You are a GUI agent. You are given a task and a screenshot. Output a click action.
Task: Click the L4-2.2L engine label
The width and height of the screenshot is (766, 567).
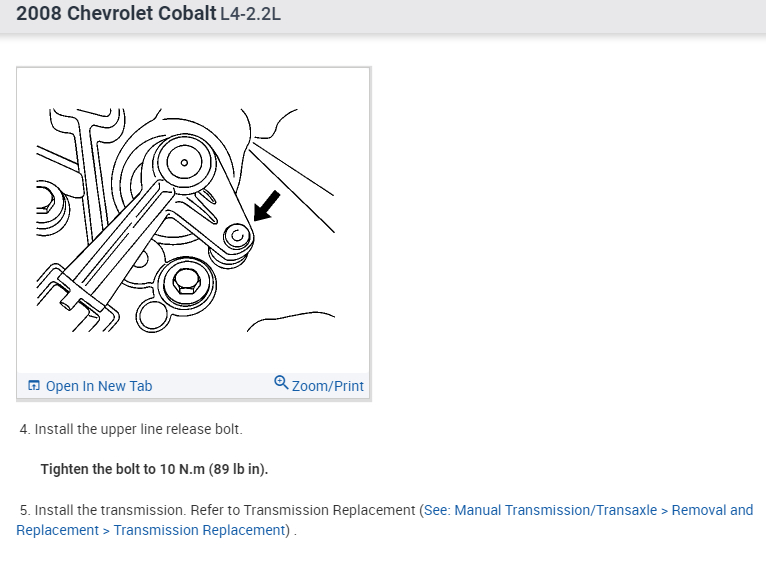click(x=251, y=14)
